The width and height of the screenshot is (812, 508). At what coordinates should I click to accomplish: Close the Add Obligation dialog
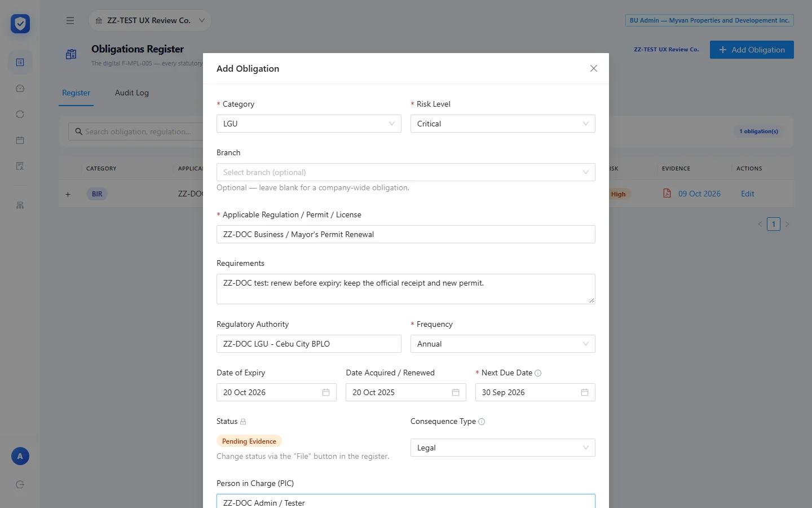click(594, 68)
